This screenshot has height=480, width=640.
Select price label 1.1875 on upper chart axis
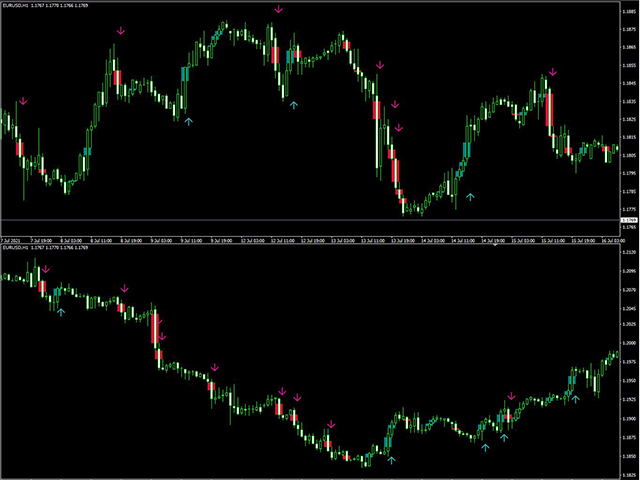click(x=629, y=29)
